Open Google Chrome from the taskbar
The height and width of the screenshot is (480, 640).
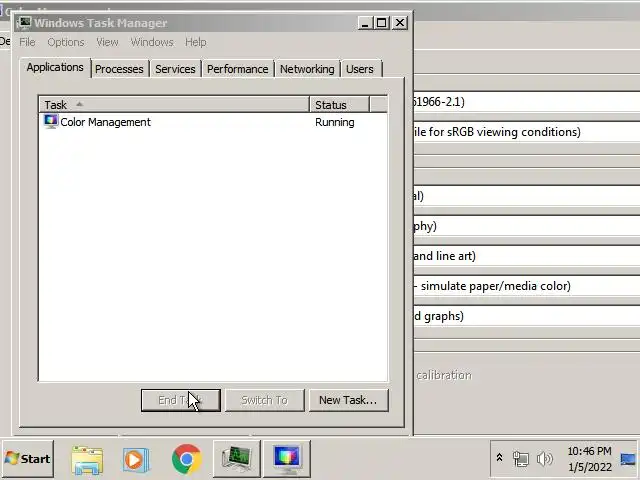[187, 459]
